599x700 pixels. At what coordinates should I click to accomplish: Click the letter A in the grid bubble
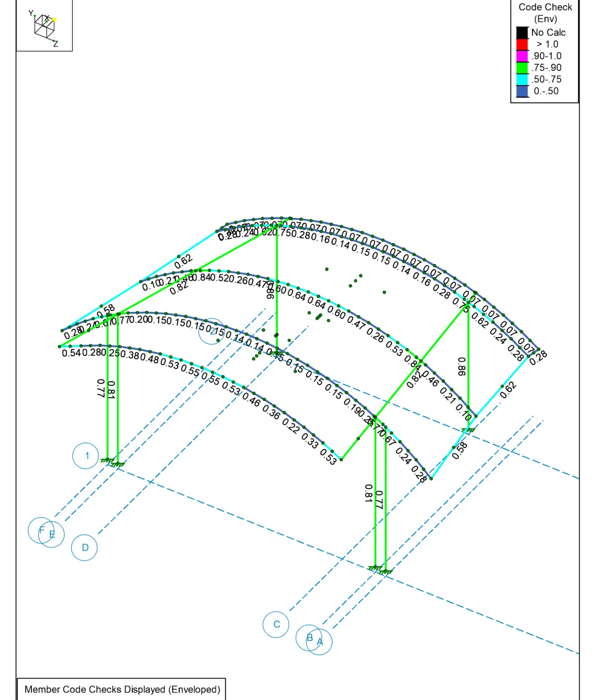click(320, 642)
